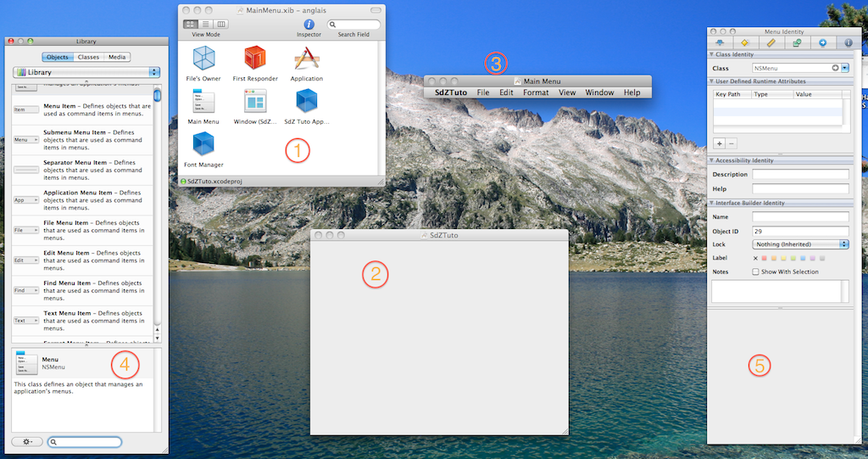Screen dimensions: 868x459
Task: Click the Accessibility Description field
Action: pos(800,174)
